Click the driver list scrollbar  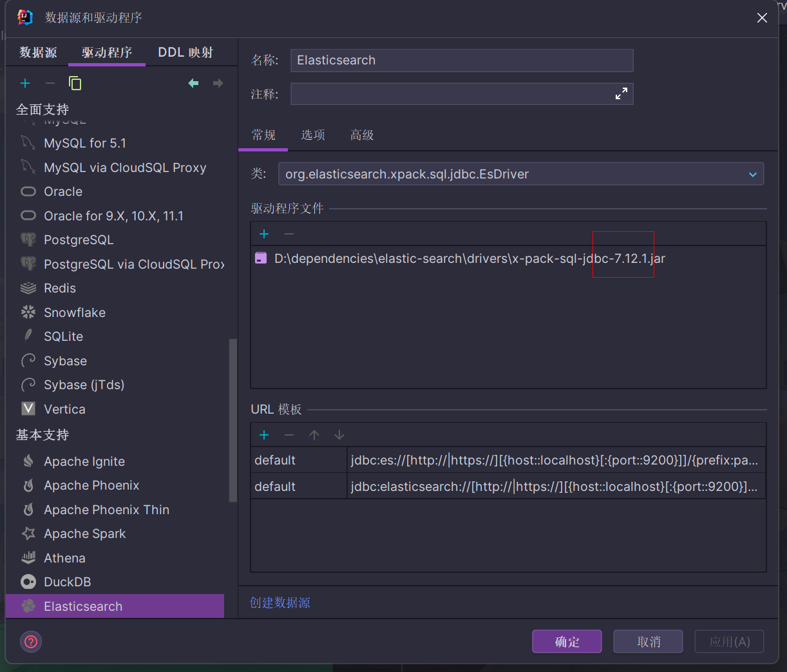point(233,420)
